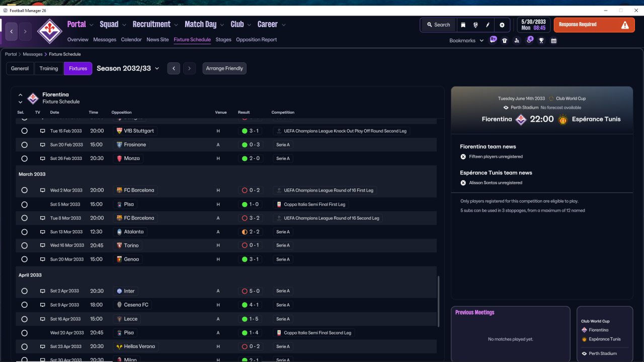Open the trophy competitions shortcut

541,41
